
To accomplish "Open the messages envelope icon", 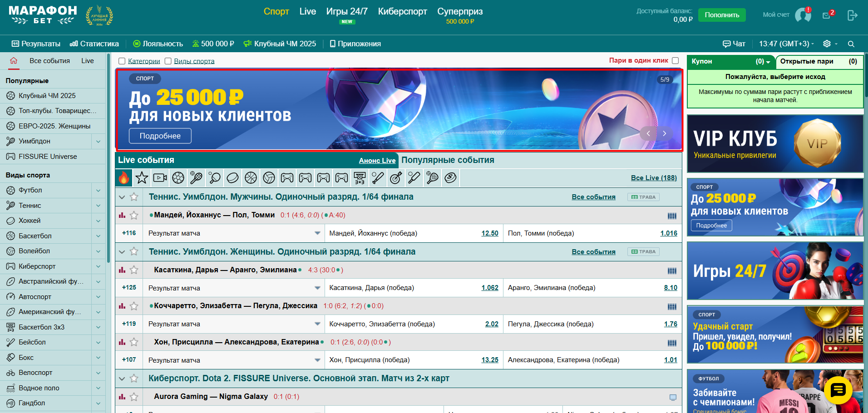I will pos(827,15).
